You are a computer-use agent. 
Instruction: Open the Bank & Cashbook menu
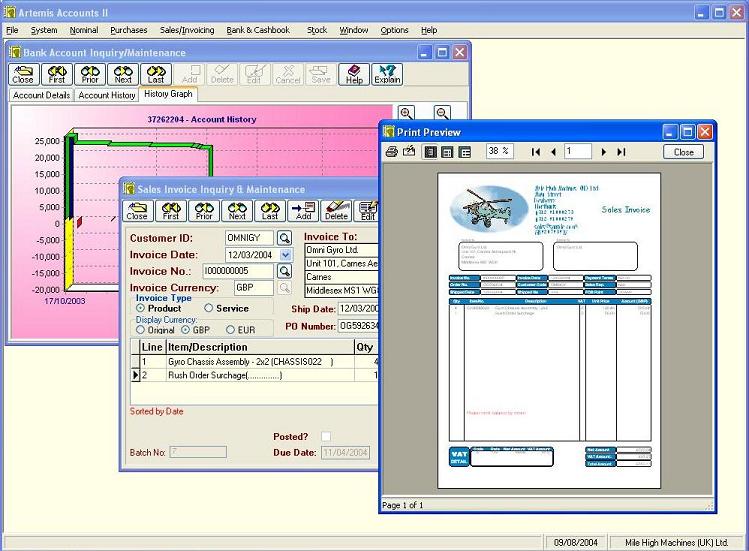[x=258, y=30]
